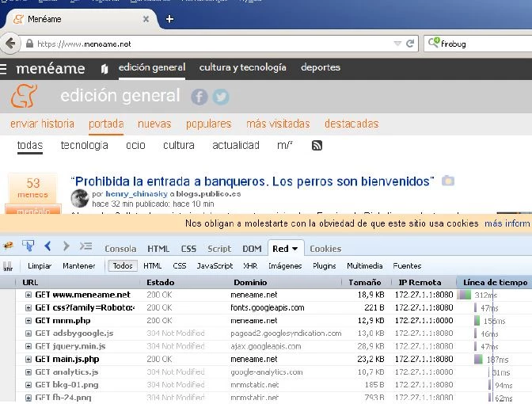Switch to Firebug Script tab
The image size is (532, 404).
click(x=219, y=249)
